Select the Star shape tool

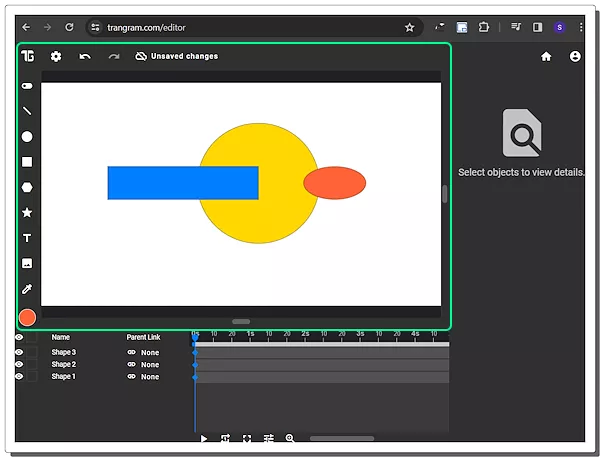[x=27, y=212]
